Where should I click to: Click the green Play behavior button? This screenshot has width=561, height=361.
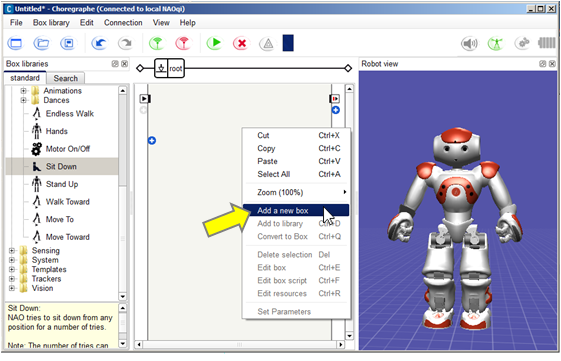[x=214, y=43]
